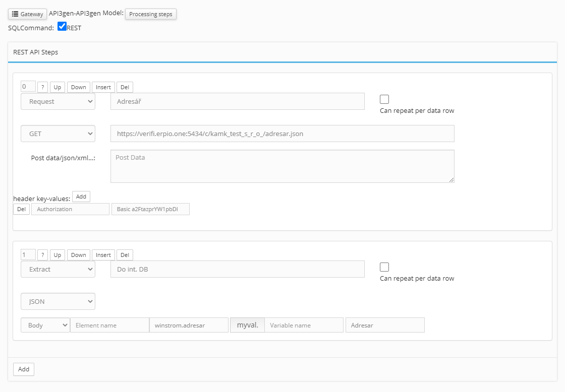Move step 0 Down

coord(78,87)
